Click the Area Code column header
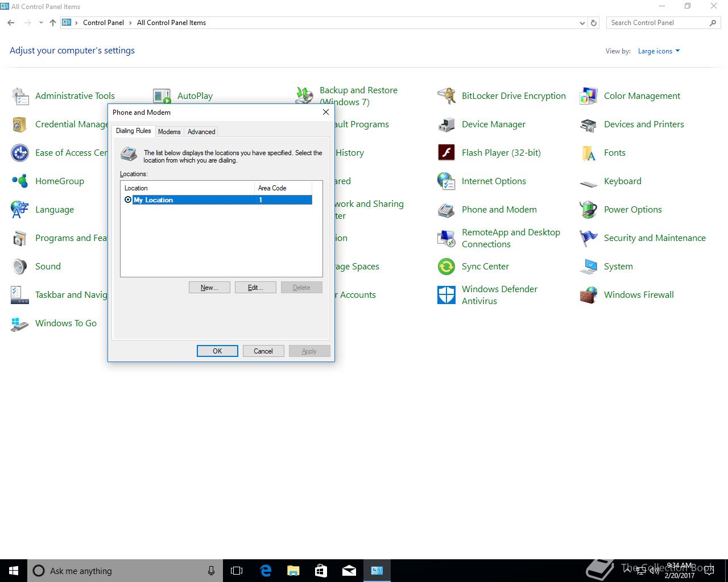Screen dimensions: 728x582 [283, 188]
